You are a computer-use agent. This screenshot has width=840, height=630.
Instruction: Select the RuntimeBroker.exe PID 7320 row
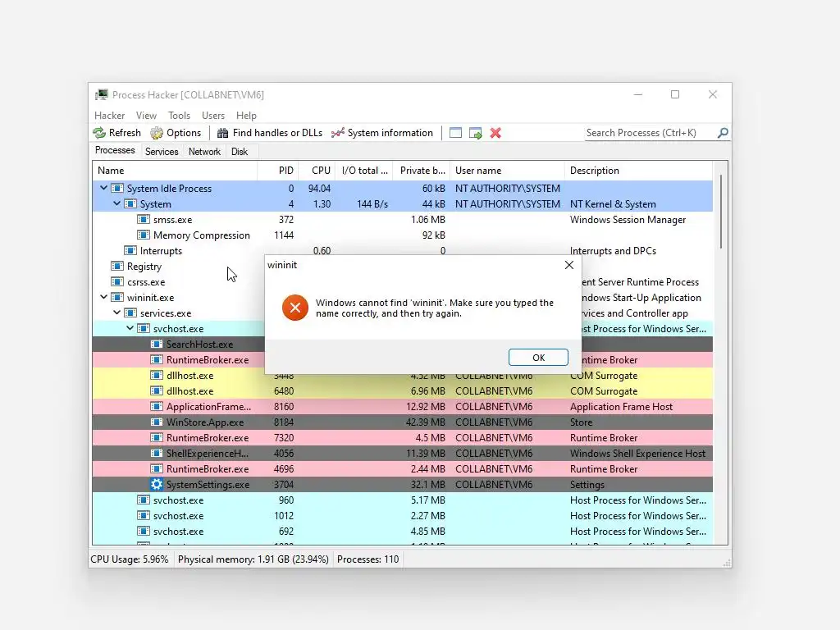[x=402, y=438]
